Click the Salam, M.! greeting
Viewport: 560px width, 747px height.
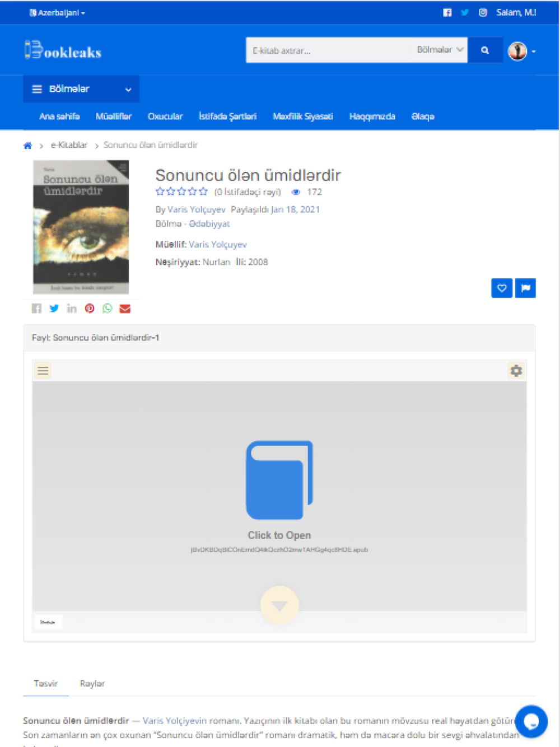(x=516, y=12)
